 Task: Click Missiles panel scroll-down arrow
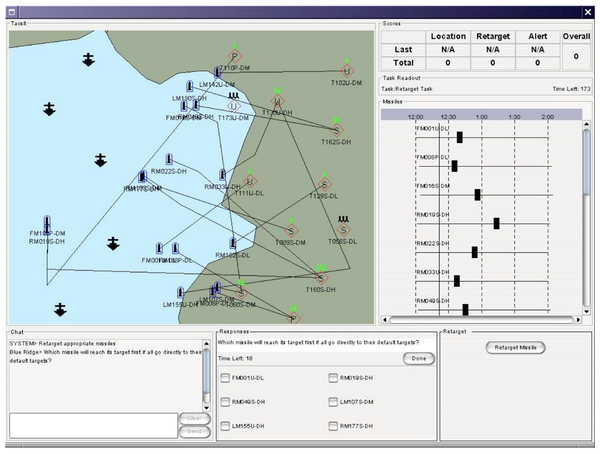[586, 312]
